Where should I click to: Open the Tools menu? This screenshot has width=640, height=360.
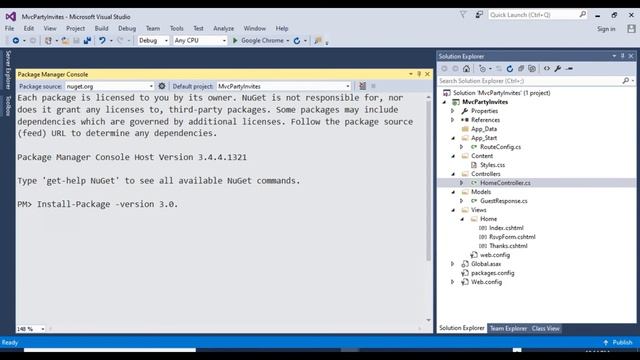coord(176,29)
